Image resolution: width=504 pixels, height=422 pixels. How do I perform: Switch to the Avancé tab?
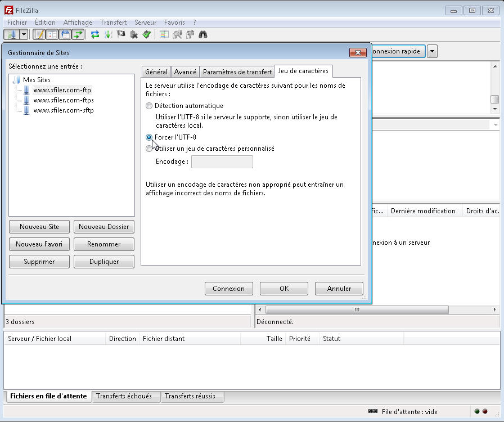[x=185, y=71]
